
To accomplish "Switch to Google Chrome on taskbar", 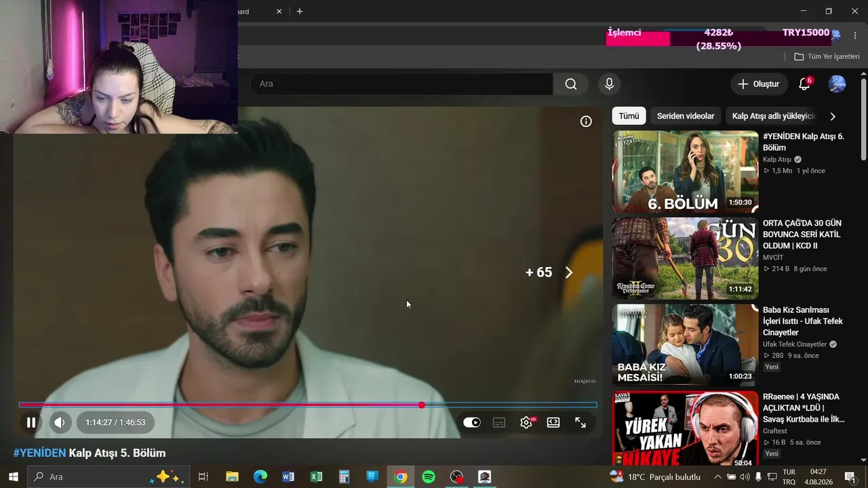I will pos(401,476).
